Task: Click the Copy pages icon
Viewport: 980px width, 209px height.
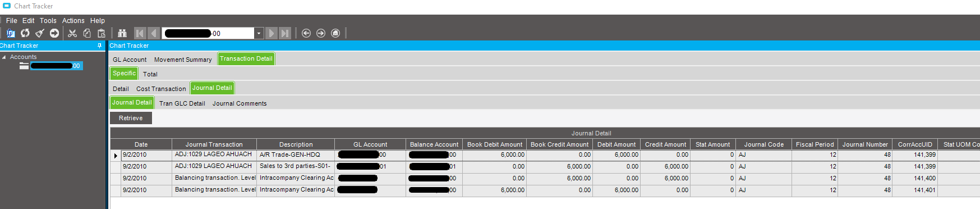Action: 87,33
